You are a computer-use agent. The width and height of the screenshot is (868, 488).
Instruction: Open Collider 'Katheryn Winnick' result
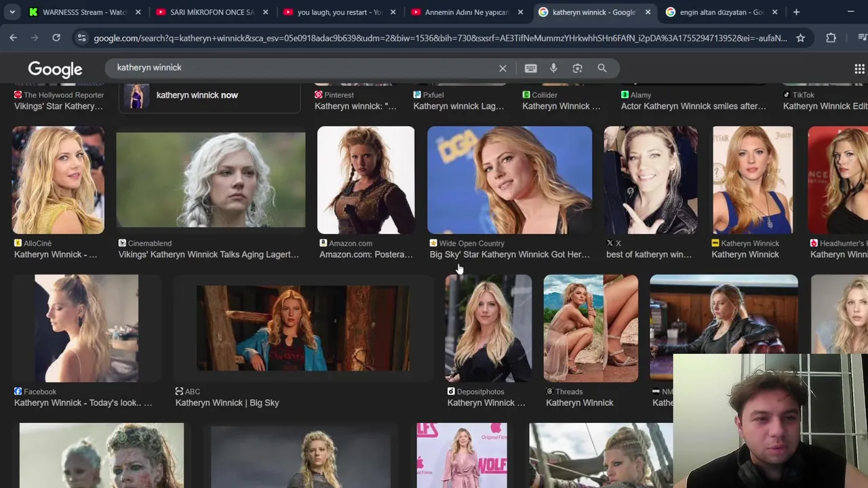(561, 106)
